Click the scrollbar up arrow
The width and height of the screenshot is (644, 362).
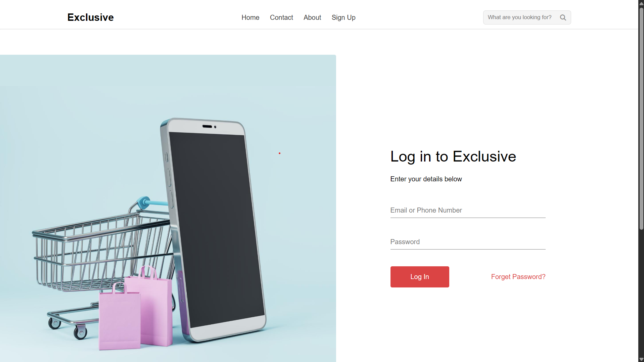click(641, 3)
